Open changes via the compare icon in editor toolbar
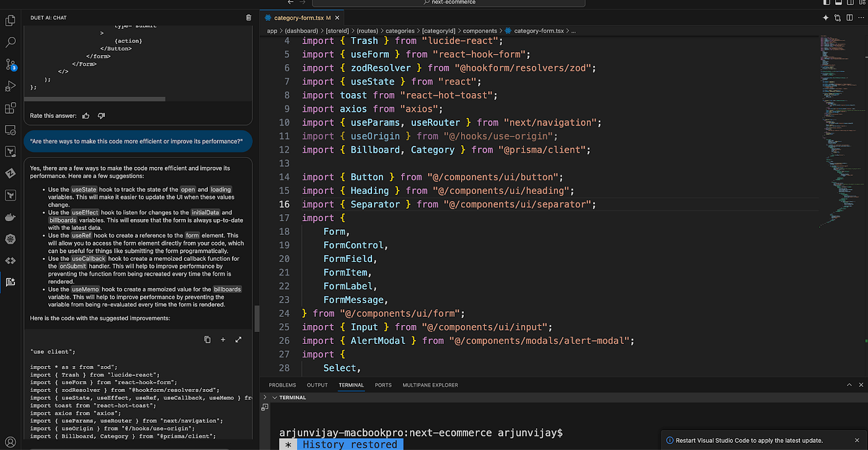Image resolution: width=868 pixels, height=450 pixels. point(838,18)
